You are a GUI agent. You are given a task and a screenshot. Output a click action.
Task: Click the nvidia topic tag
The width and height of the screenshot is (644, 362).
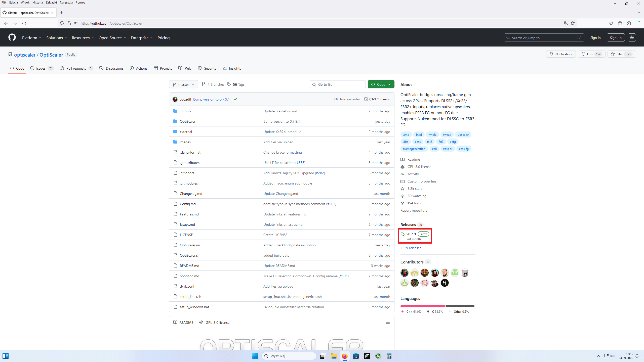click(x=432, y=135)
